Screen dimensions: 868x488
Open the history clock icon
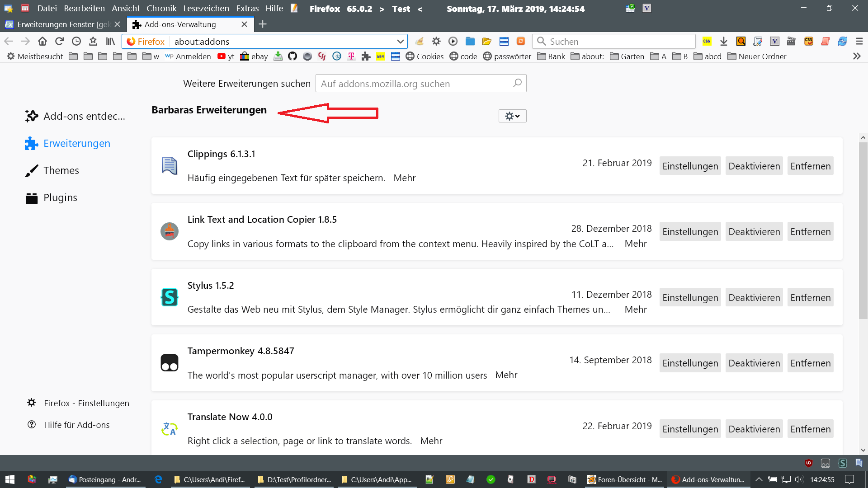click(76, 42)
